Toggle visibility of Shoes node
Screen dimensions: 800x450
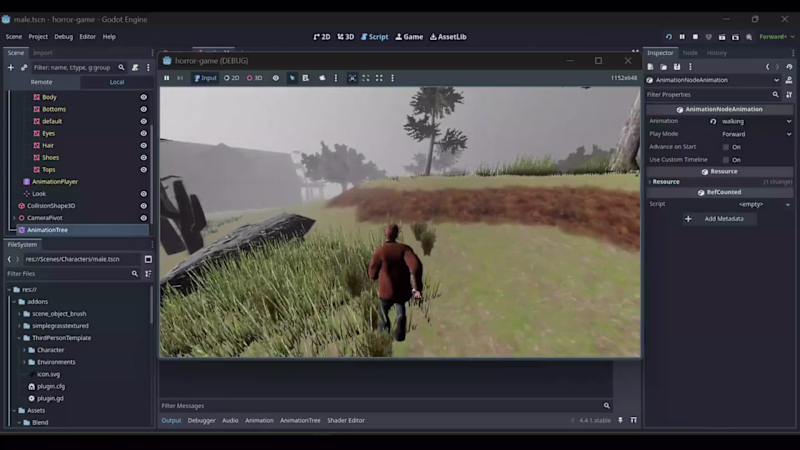tap(144, 158)
